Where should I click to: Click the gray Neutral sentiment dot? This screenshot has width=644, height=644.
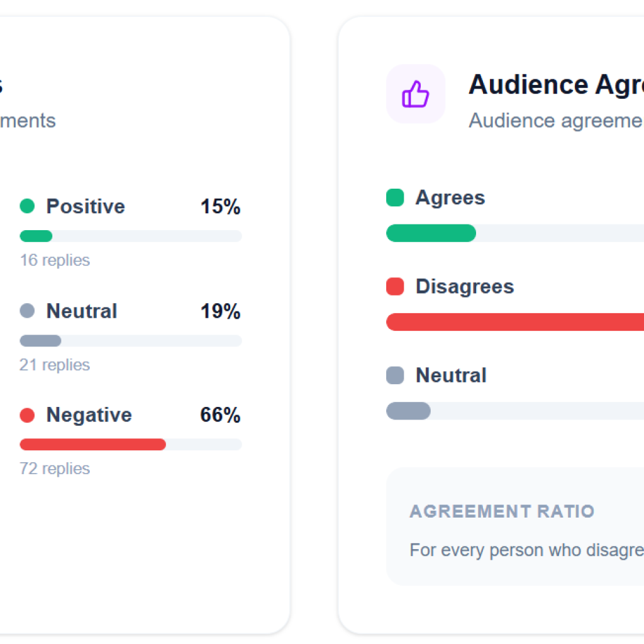point(27,311)
